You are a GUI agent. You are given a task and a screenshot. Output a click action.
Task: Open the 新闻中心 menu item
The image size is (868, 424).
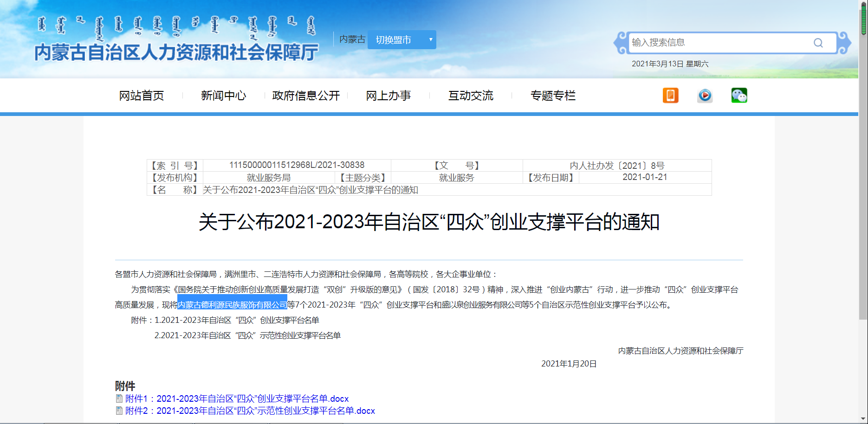pos(223,96)
